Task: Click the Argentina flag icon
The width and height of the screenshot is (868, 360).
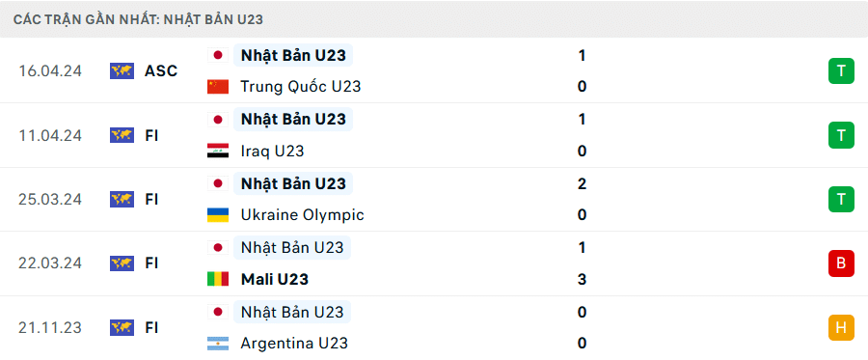Action: 218,344
